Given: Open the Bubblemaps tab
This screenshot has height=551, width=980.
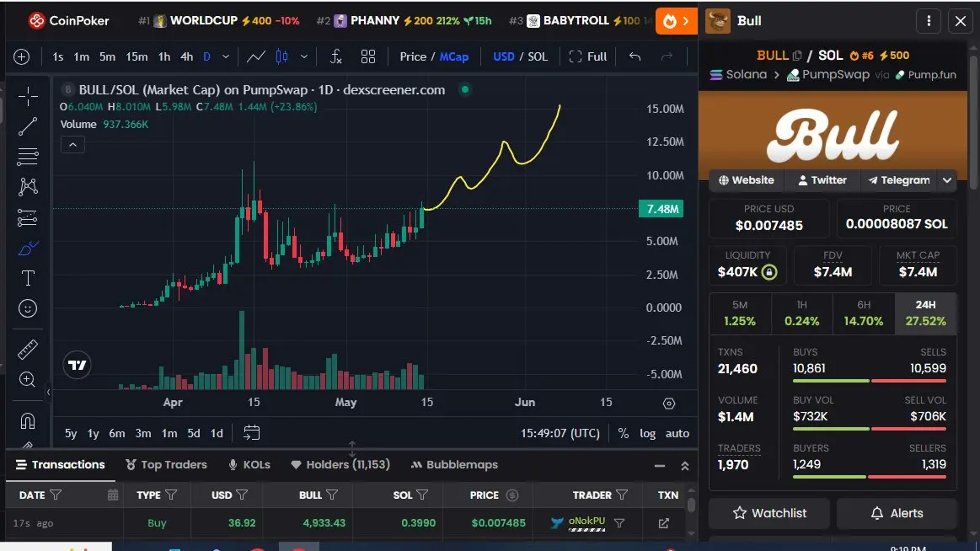Looking at the screenshot, I should click(x=454, y=465).
